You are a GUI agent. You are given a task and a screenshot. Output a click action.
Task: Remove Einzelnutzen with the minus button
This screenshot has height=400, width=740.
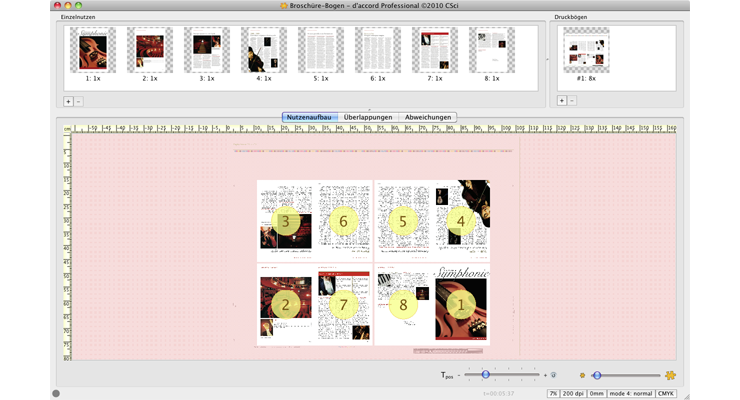click(78, 101)
